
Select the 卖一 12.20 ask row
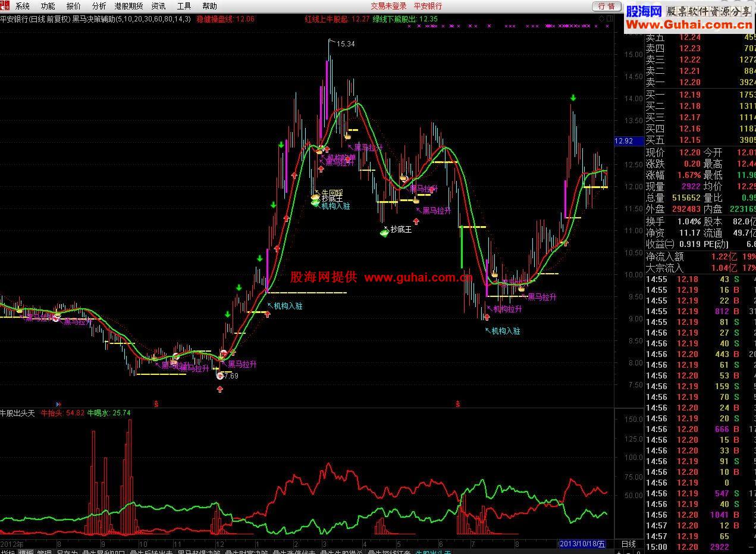coord(701,83)
